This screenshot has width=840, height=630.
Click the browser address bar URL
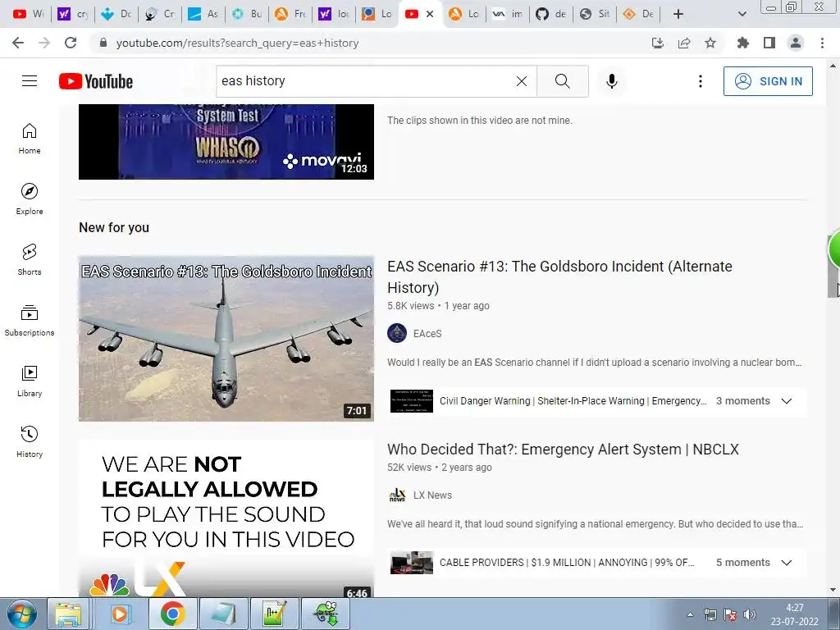(x=237, y=43)
